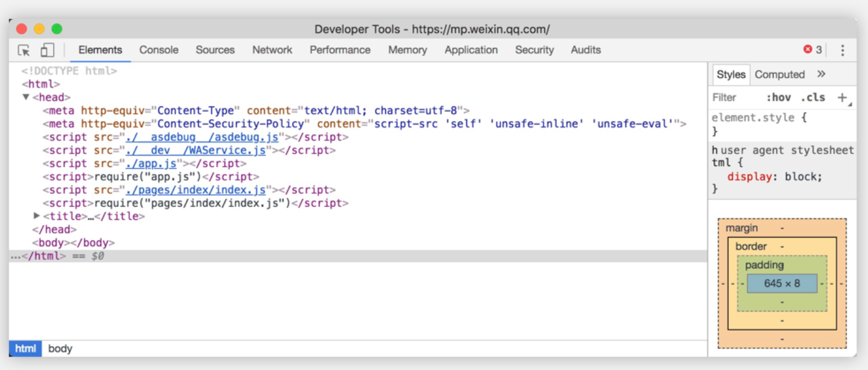868x370 pixels.
Task: Open the WAService.js source link
Action: tap(196, 150)
